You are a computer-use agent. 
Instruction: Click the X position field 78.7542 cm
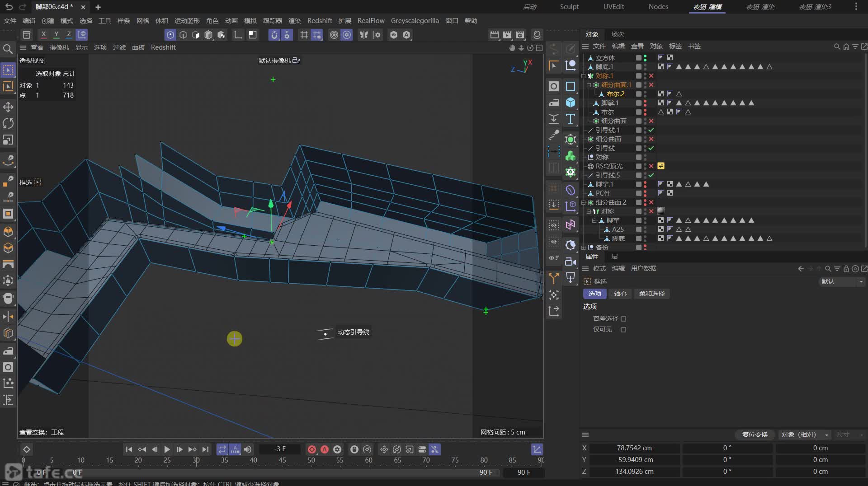click(x=634, y=448)
